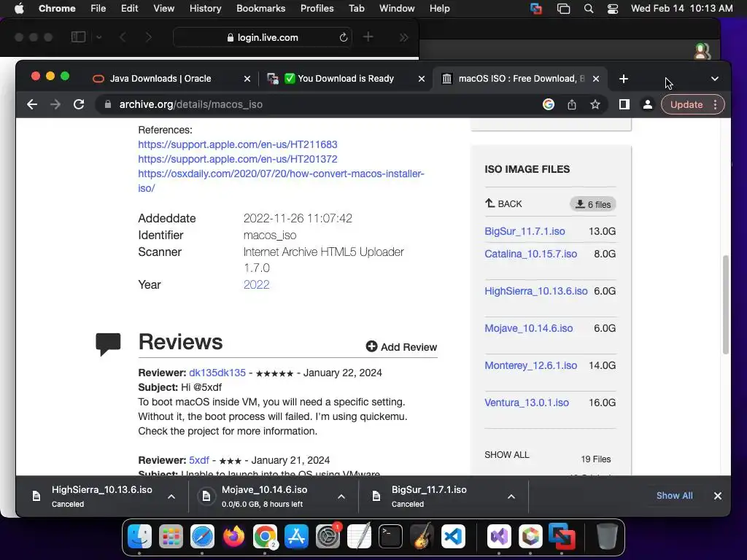Viewport: 747px width, 560px height.
Task: Open Safari from the Dock
Action: (x=202, y=536)
